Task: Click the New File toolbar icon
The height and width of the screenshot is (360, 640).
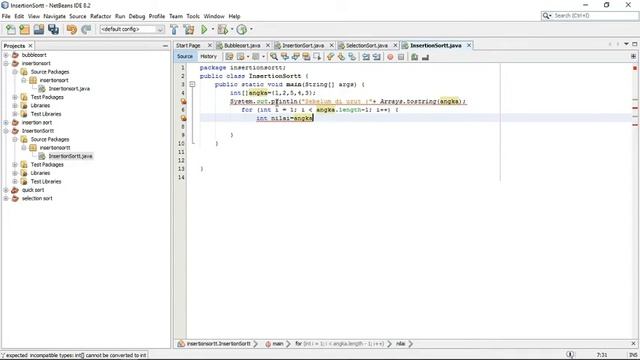Action: [11, 29]
